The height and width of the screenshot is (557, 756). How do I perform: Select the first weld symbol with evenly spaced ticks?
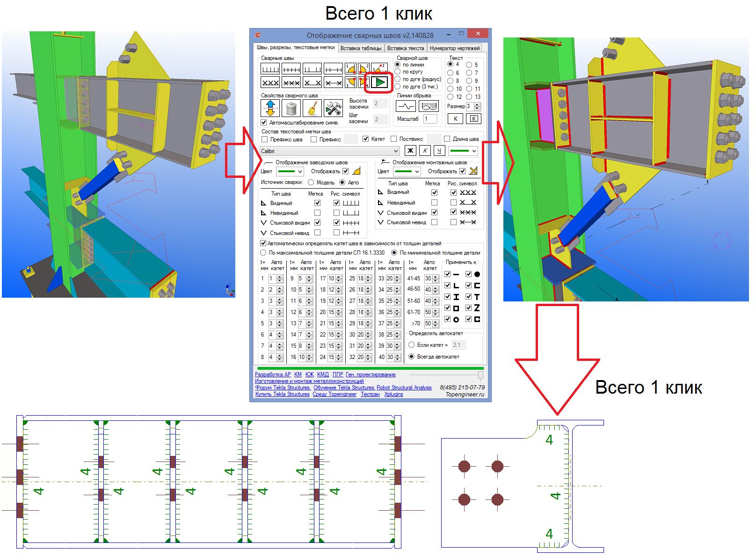click(270, 69)
